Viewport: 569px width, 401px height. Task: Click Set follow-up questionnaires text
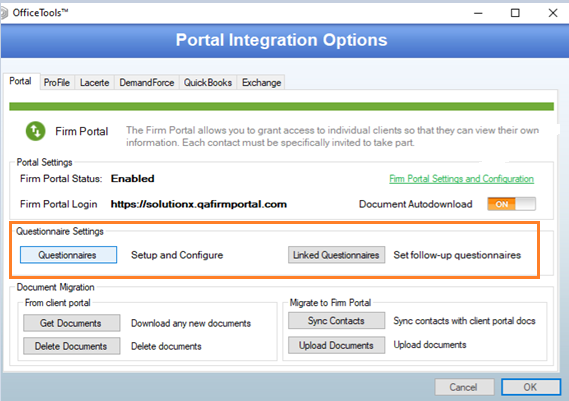coord(457,255)
